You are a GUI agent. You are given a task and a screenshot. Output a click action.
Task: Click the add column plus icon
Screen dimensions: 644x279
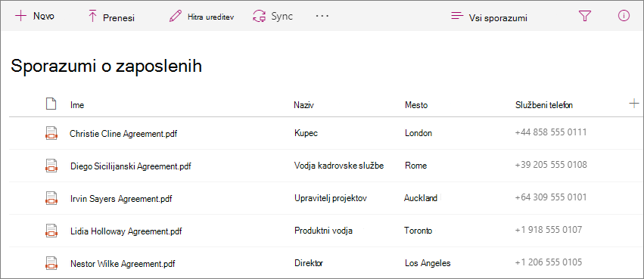pyautogui.click(x=634, y=104)
